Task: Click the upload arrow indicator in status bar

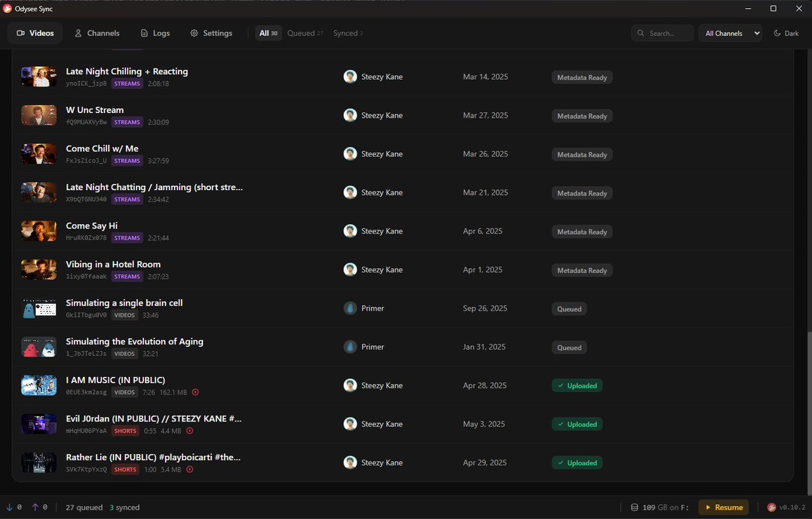Action: click(35, 507)
